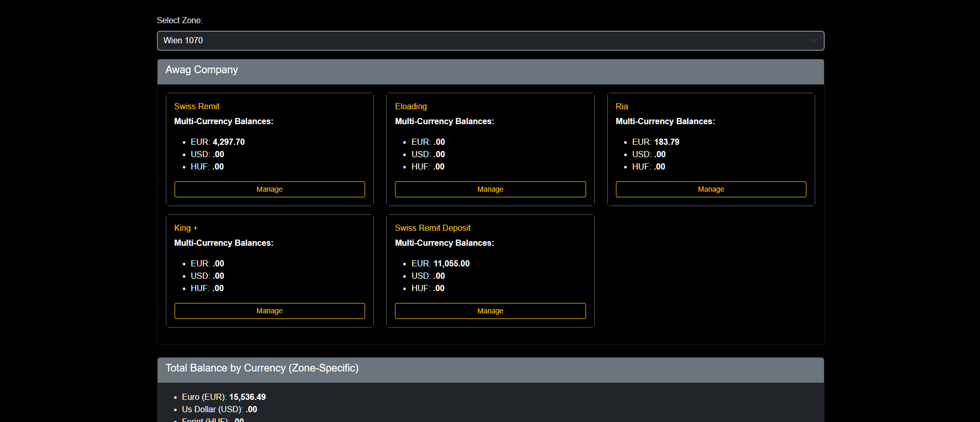The image size is (980, 422).
Task: Click Manage button under Swiss Remit Deposit card
Action: click(x=490, y=311)
